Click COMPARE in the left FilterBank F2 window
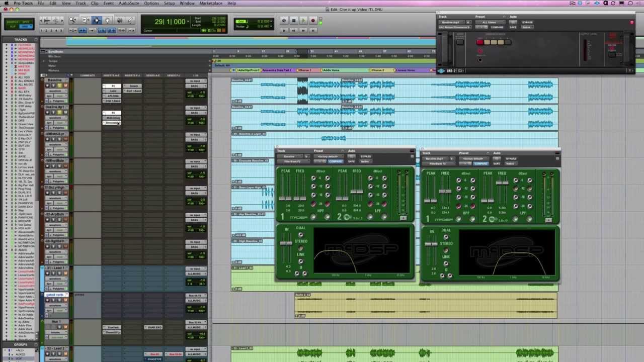Viewport: 644px width, 362px height. click(x=336, y=161)
